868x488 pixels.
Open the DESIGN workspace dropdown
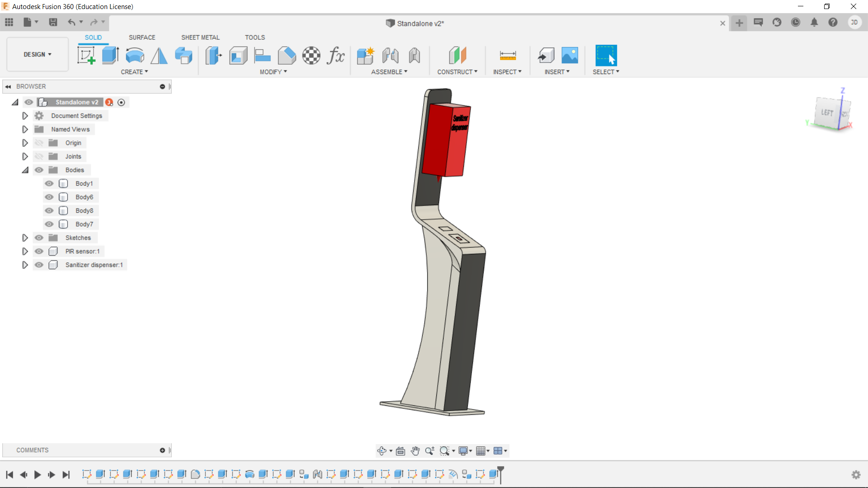(x=38, y=54)
